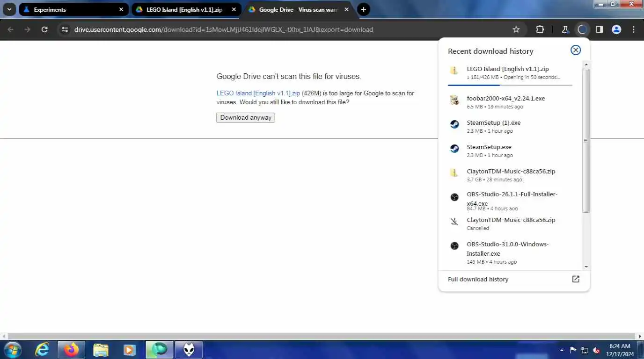This screenshot has height=359, width=644.
Task: Click the LEGO Island download progress bar
Action: pyautogui.click(x=510, y=85)
